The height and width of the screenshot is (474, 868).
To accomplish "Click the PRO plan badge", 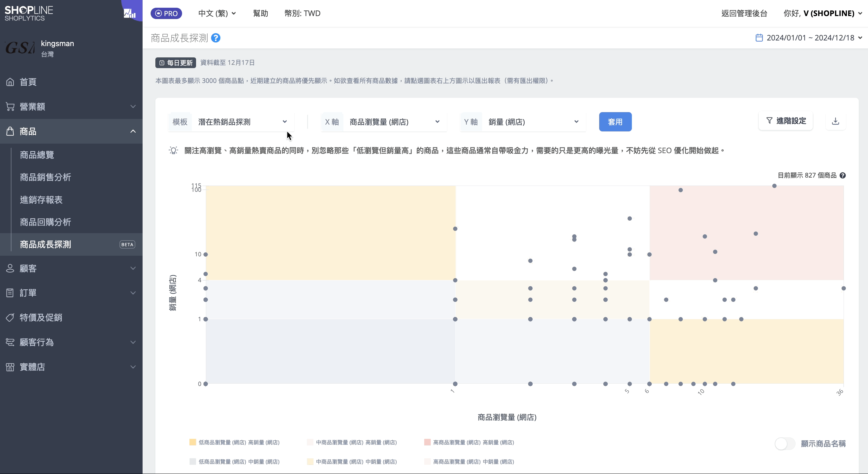I will (x=166, y=13).
